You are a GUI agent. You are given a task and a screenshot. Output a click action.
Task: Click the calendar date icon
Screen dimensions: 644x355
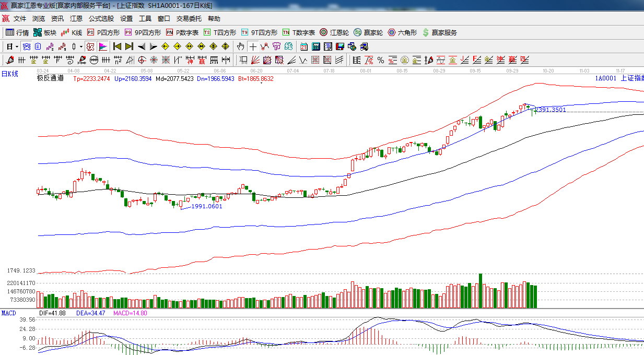303,46
